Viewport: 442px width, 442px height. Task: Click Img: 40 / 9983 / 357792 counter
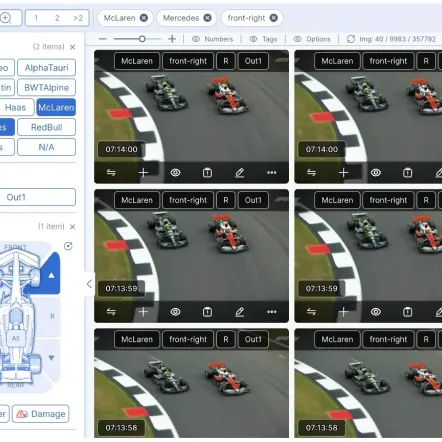pos(397,39)
